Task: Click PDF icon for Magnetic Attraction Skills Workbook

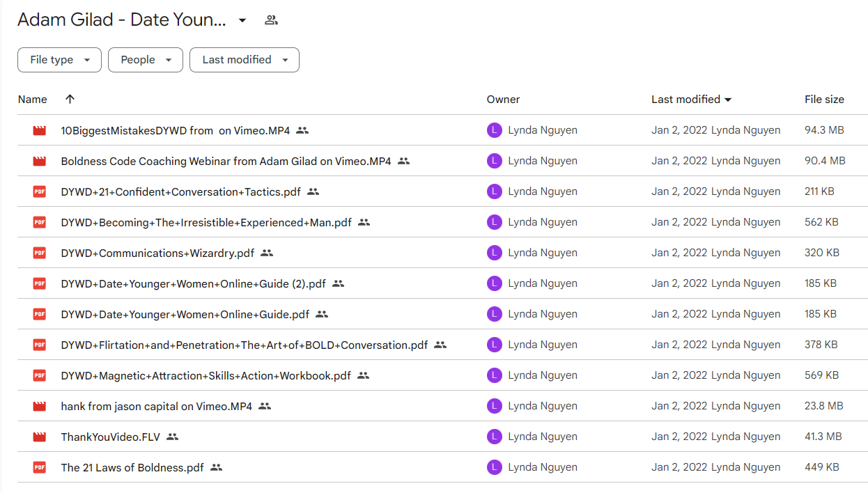Action: [x=39, y=375]
